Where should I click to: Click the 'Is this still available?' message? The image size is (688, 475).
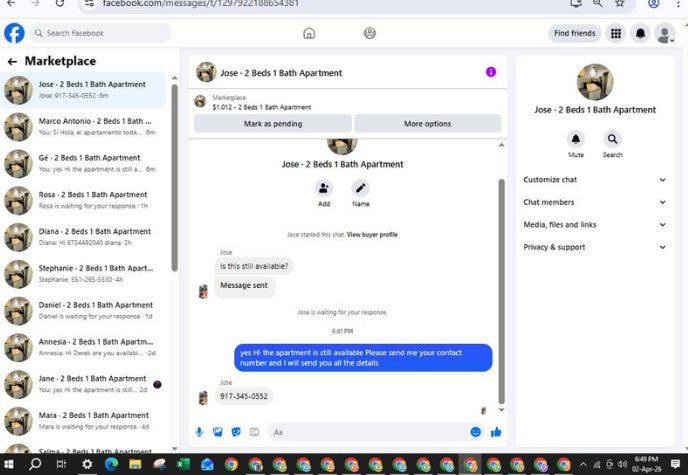coord(254,266)
